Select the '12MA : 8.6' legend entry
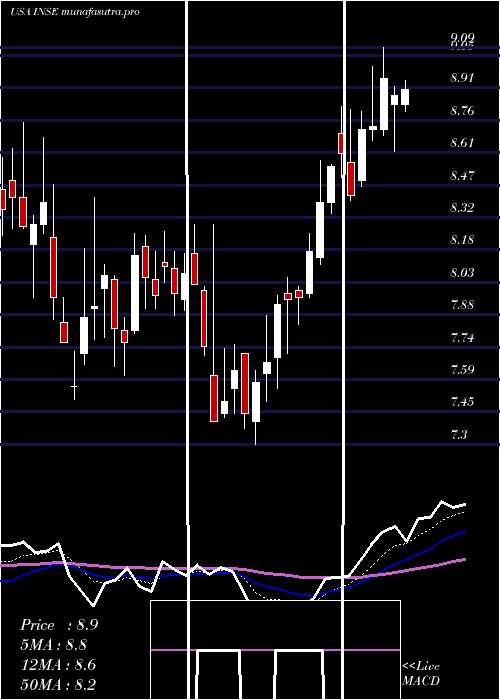 pyautogui.click(x=58, y=665)
